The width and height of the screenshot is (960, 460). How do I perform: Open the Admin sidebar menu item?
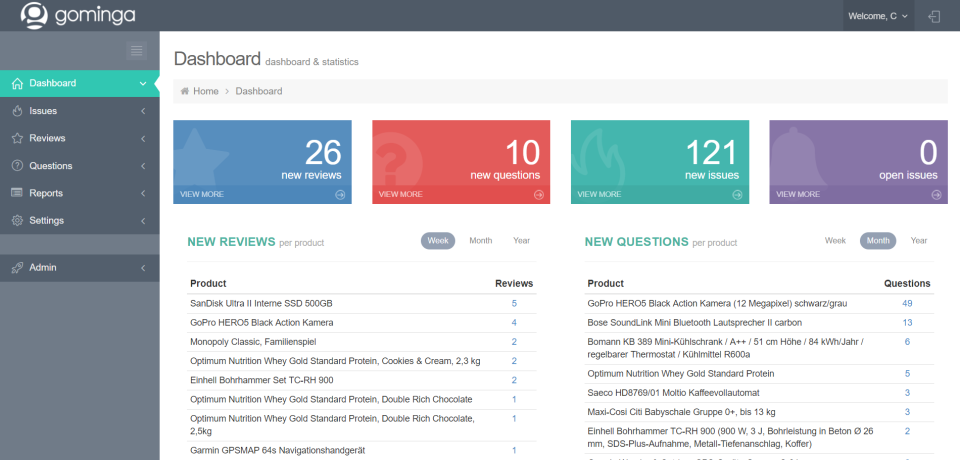pos(80,268)
